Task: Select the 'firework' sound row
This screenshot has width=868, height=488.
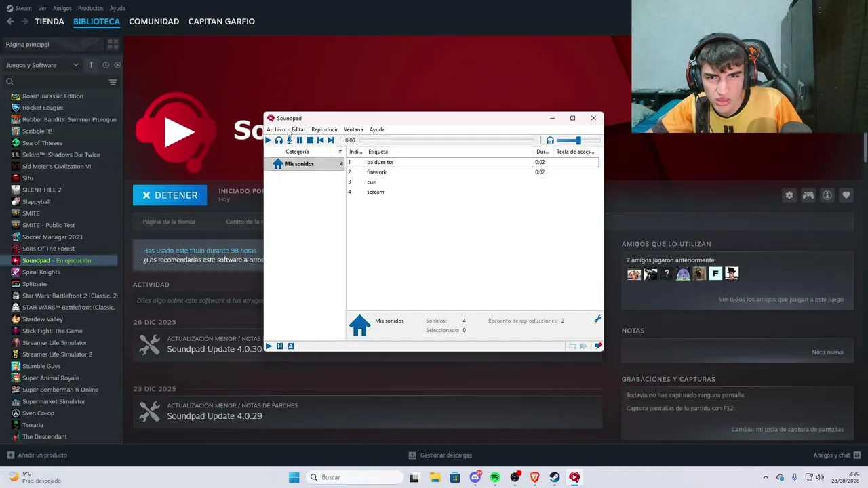Action: (473, 172)
